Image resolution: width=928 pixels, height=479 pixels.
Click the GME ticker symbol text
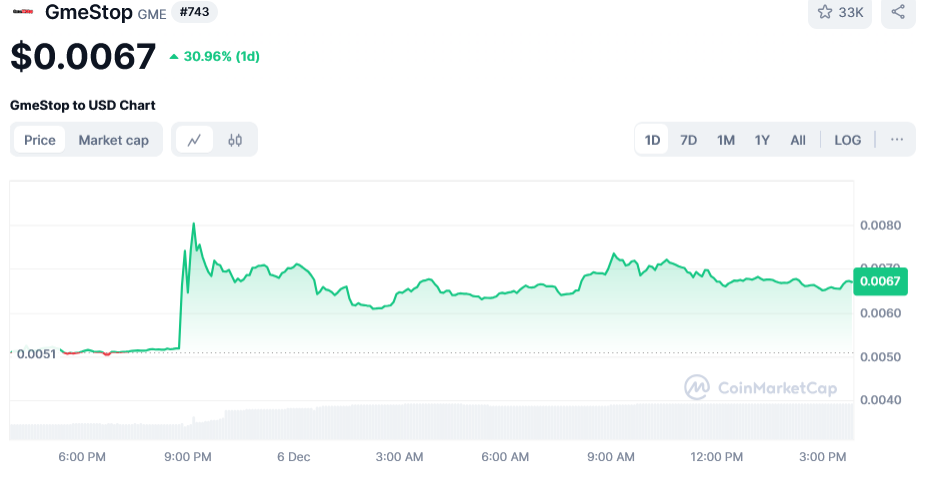pyautogui.click(x=152, y=14)
